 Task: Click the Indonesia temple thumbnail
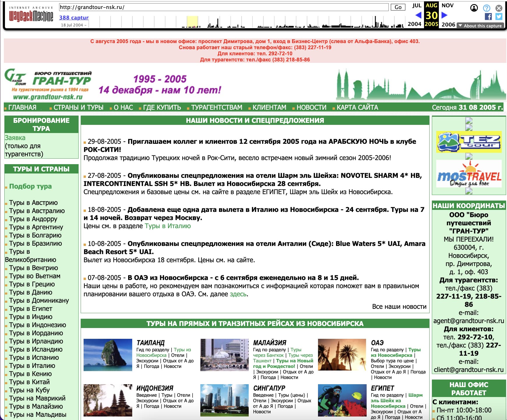tap(108, 400)
